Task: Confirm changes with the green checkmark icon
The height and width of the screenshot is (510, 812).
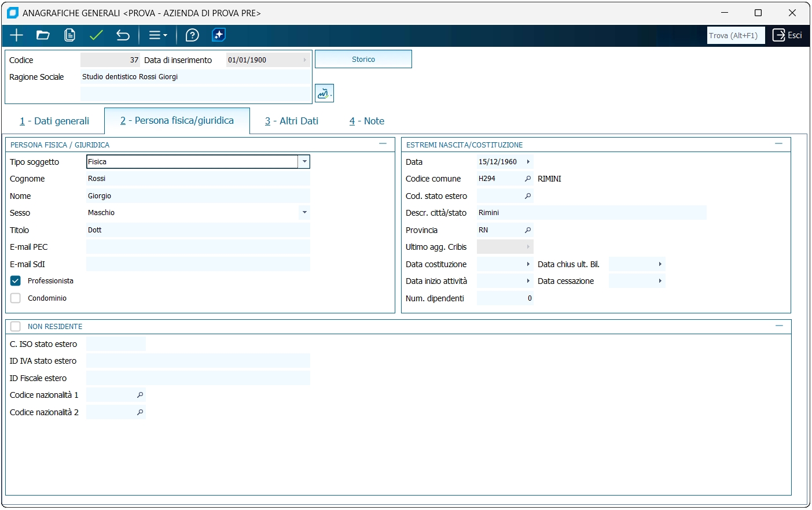Action: [96, 35]
